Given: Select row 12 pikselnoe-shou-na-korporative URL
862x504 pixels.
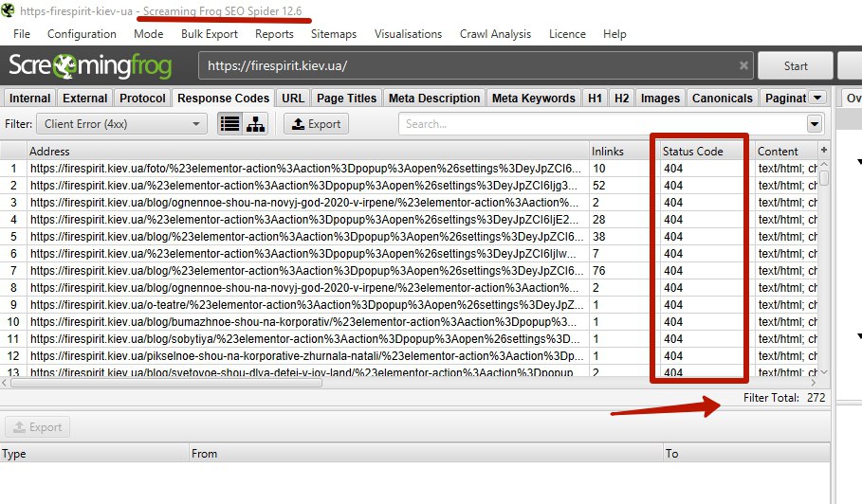Looking at the screenshot, I should tap(305, 356).
